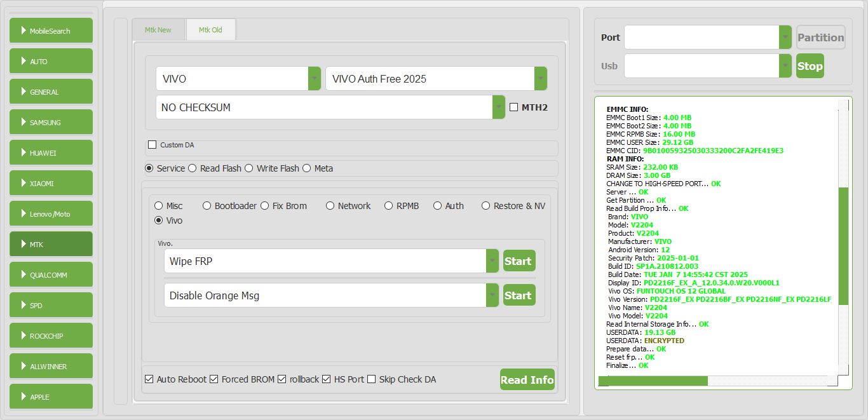Click the Vivo OS FUNTOUCH OS 12 line
Screen dimensions: 868x420
click(667, 291)
